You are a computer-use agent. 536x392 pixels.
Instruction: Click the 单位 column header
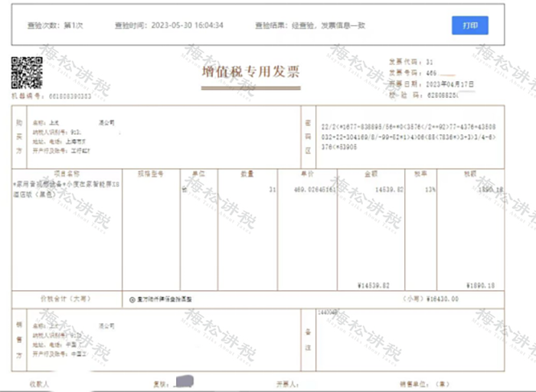(198, 174)
